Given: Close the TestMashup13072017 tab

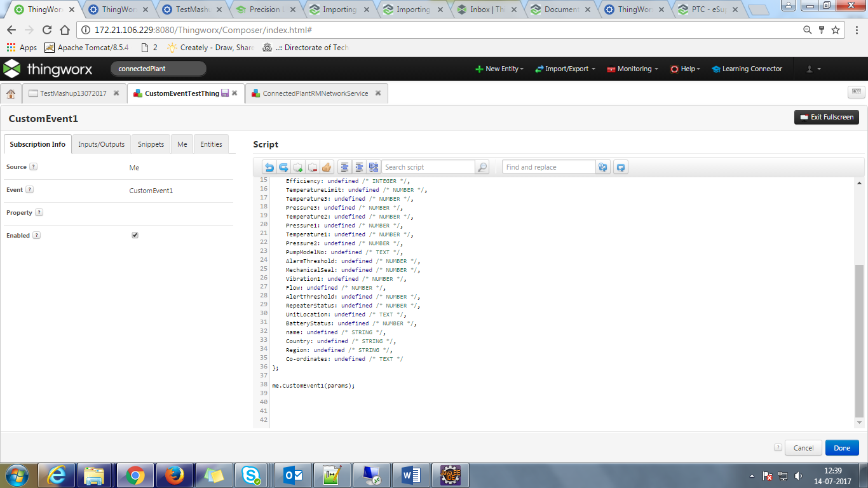Looking at the screenshot, I should point(116,93).
